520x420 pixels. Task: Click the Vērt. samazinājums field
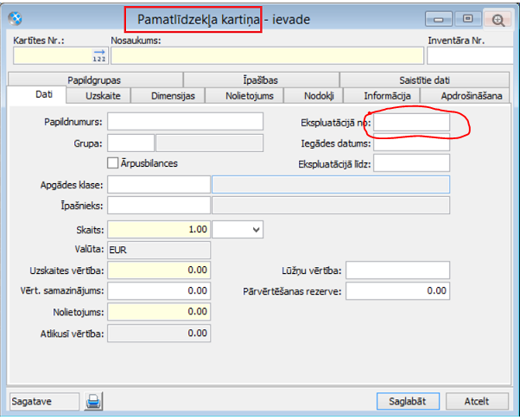click(x=159, y=291)
